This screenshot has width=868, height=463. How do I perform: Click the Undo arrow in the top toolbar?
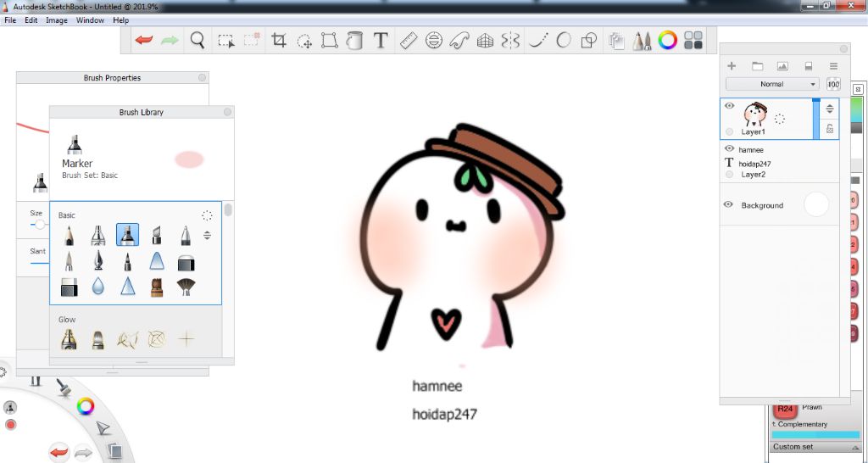(144, 41)
